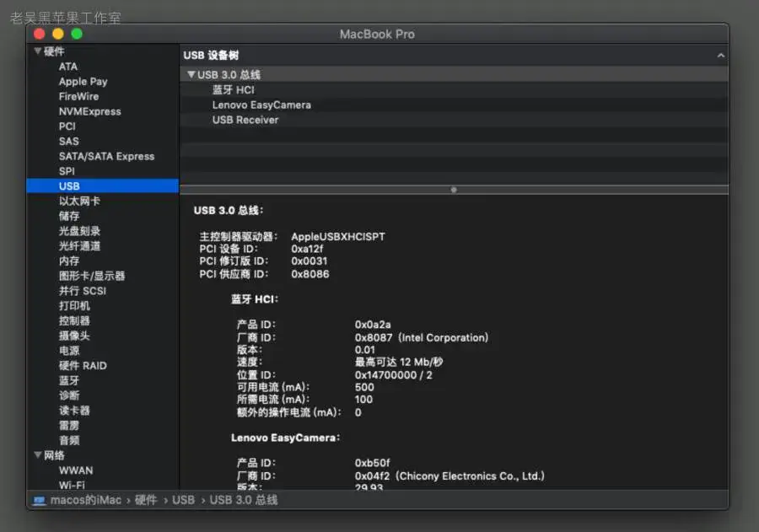
Task: Select 光纤通道 in the sidebar
Action: click(79, 246)
